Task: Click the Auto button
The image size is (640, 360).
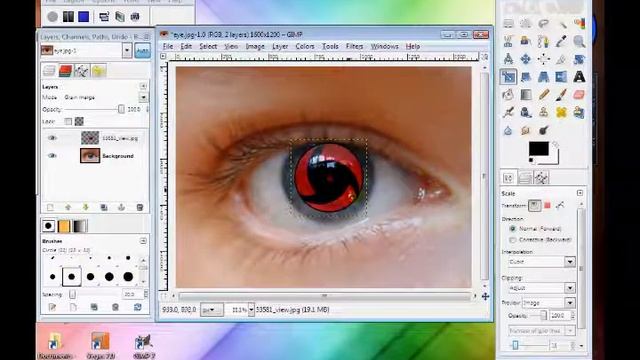Action: [142, 51]
